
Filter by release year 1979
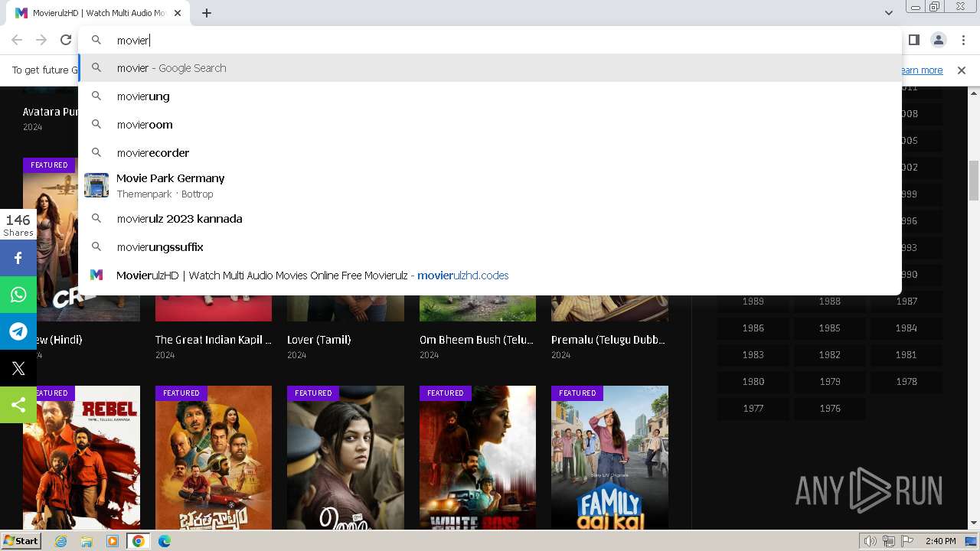click(830, 382)
